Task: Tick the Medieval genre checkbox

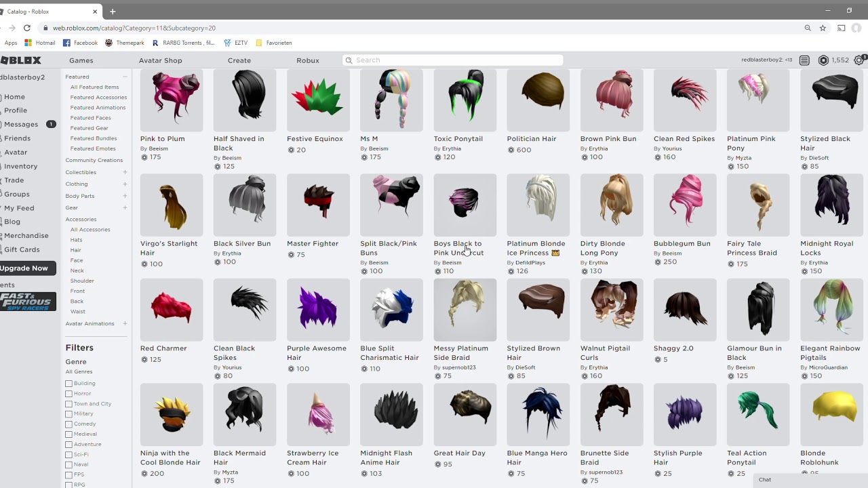Action: coord(68,434)
